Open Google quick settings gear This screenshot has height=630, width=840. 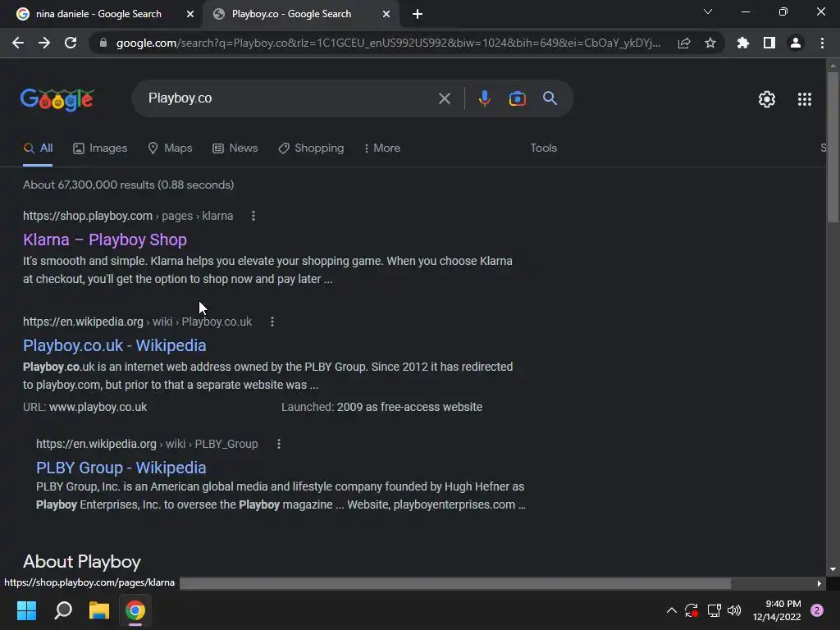(x=767, y=99)
